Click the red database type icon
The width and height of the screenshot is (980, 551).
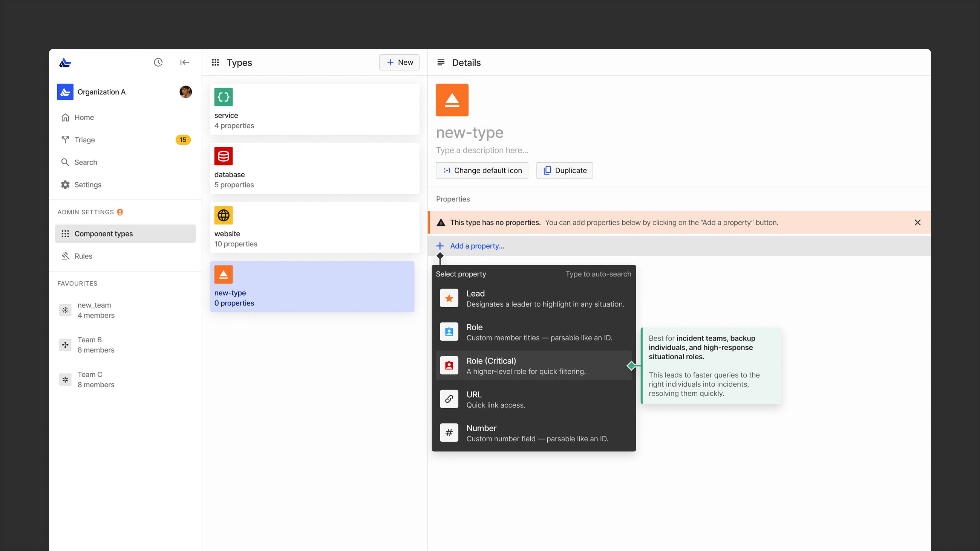pos(223,156)
